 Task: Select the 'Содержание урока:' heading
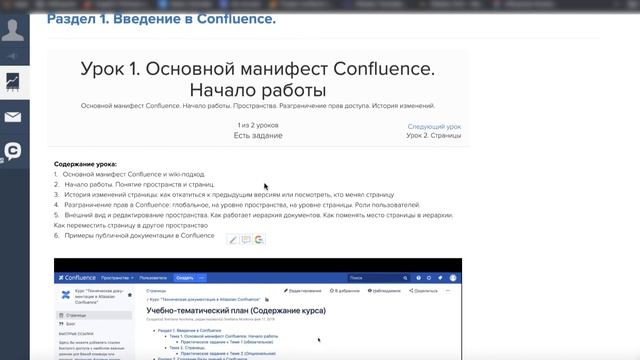pos(85,164)
